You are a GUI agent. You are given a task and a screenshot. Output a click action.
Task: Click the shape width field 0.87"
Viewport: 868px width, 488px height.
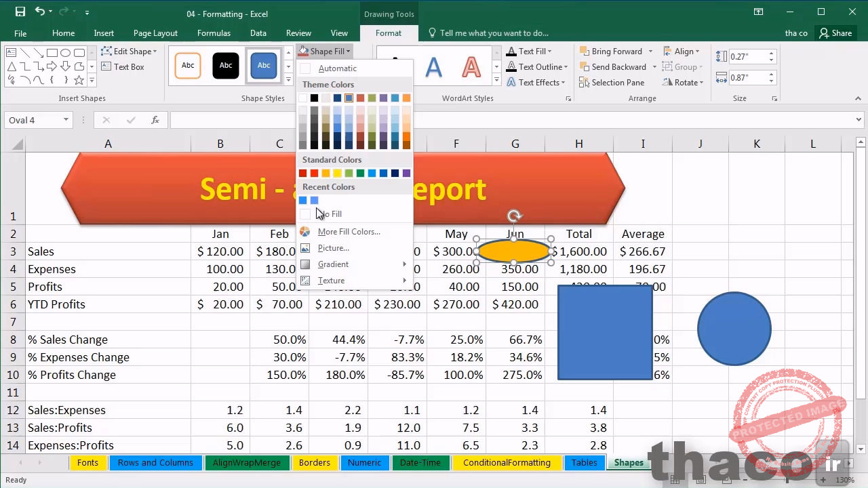click(747, 78)
